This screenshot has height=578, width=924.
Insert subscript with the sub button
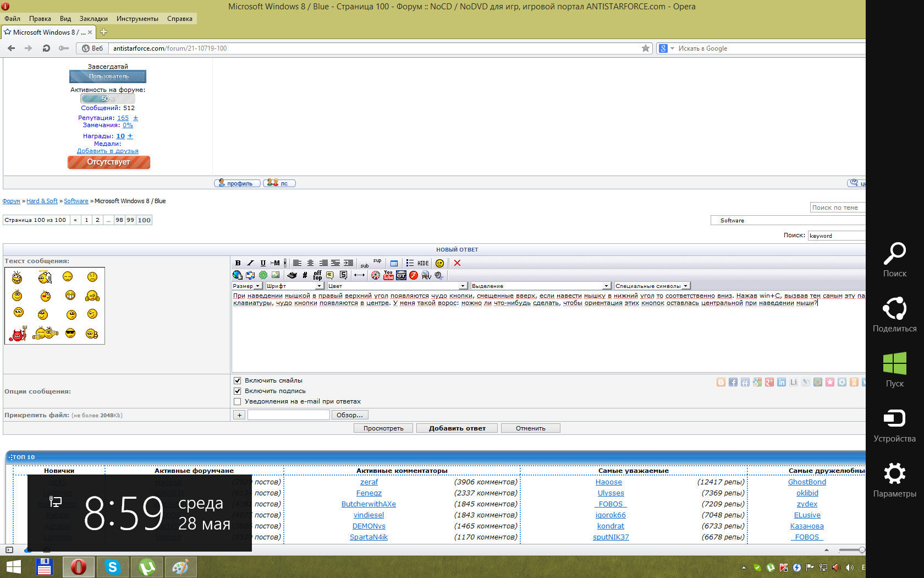point(364,265)
